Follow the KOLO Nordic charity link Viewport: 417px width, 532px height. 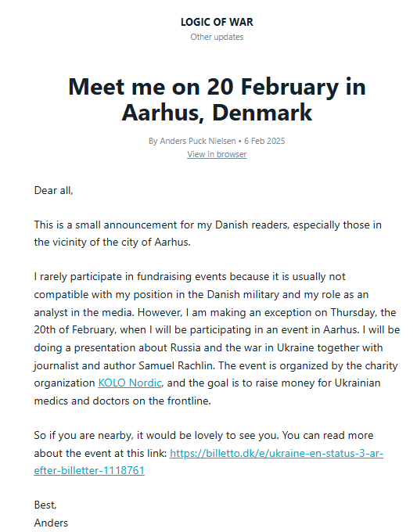point(130,383)
